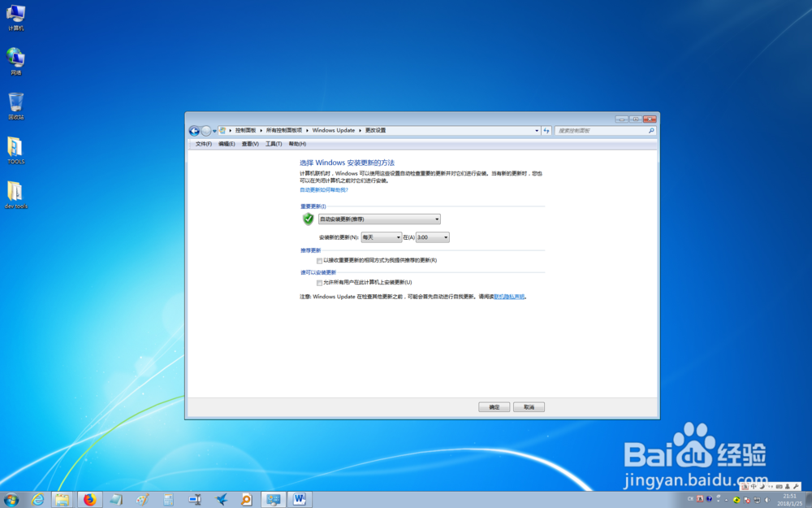Launch Internet Explorer from the taskbar
This screenshot has height=508, width=812.
point(38,500)
